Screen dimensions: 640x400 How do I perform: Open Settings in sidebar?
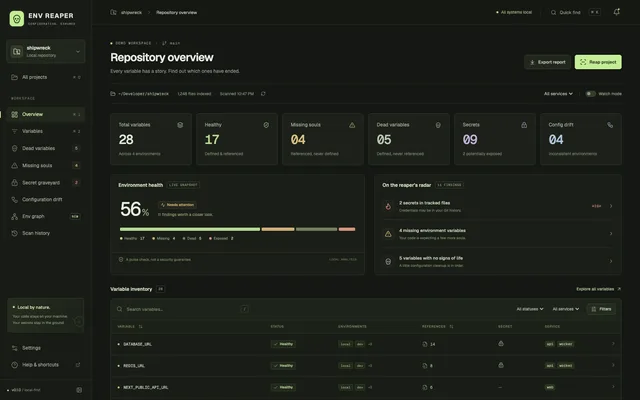[x=45, y=348]
